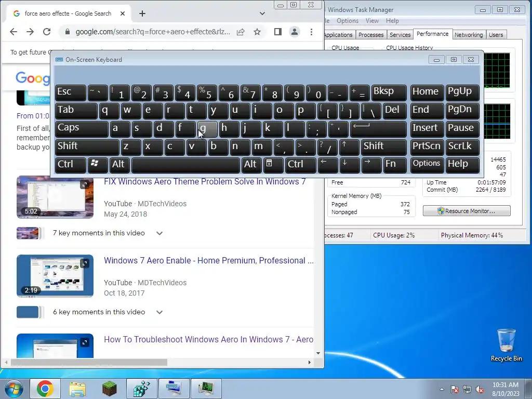This screenshot has width=532, height=399.
Task: Click the Chrome address bar URL
Action: (153, 32)
